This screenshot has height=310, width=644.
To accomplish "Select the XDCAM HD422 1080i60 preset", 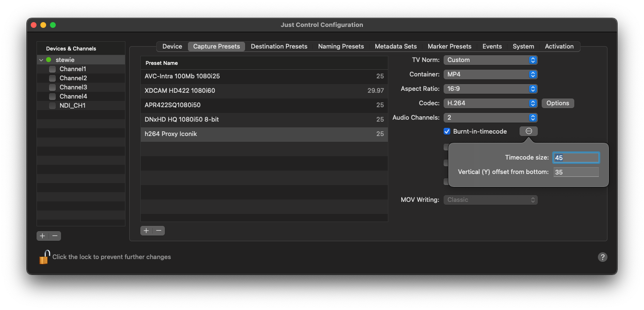I will (264, 91).
